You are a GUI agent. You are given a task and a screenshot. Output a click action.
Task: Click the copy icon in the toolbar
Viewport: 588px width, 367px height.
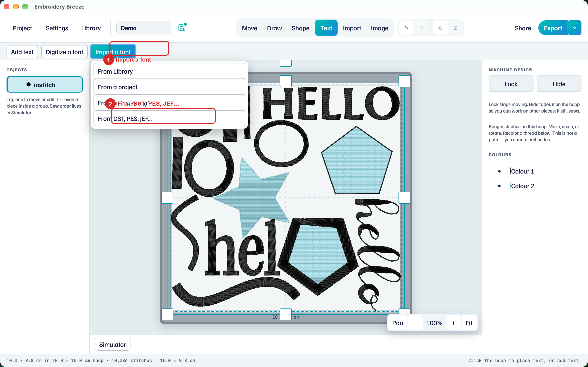(x=440, y=28)
